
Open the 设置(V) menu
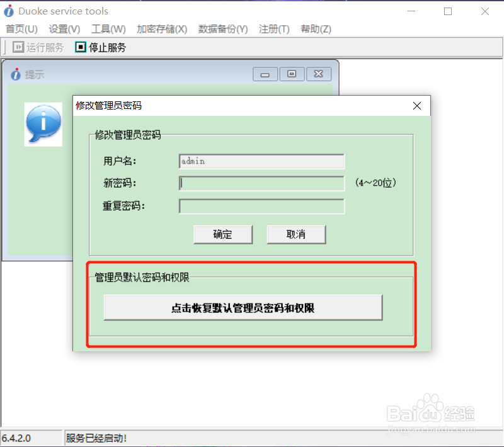(64, 29)
